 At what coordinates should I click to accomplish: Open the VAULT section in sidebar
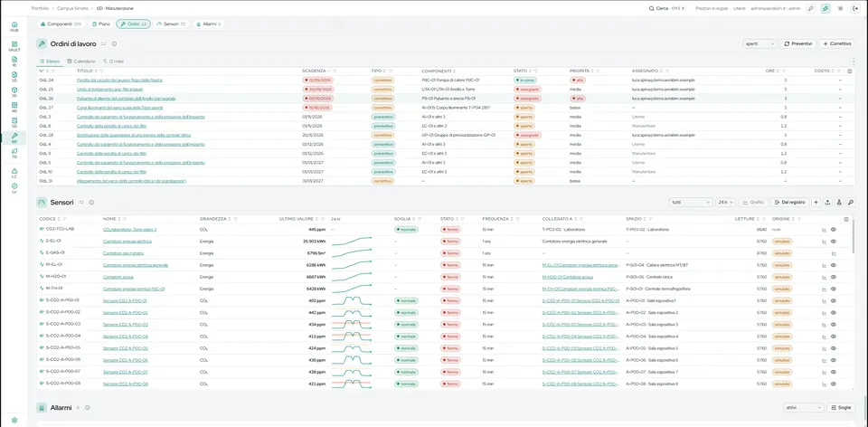click(x=14, y=46)
